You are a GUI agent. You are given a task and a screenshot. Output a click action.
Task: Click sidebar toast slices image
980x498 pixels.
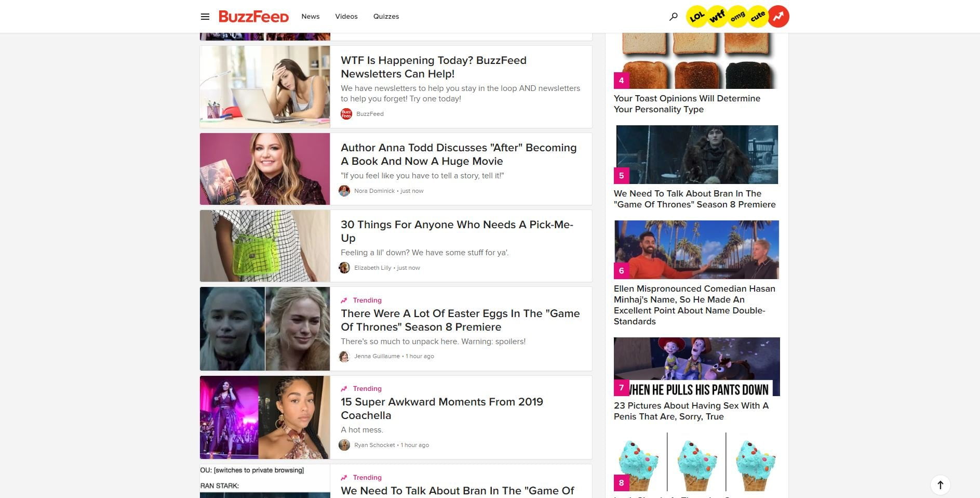[697, 61]
